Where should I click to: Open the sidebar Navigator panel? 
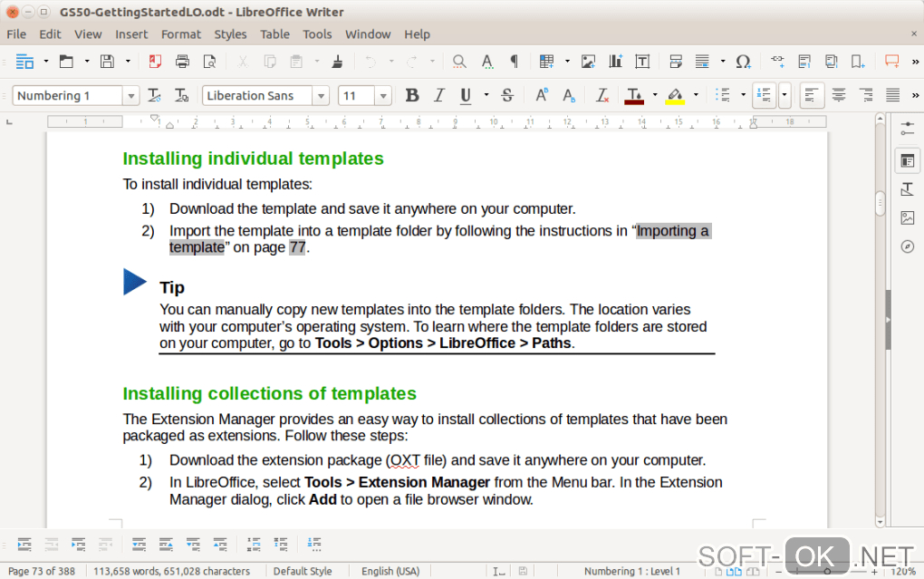pyautogui.click(x=908, y=246)
